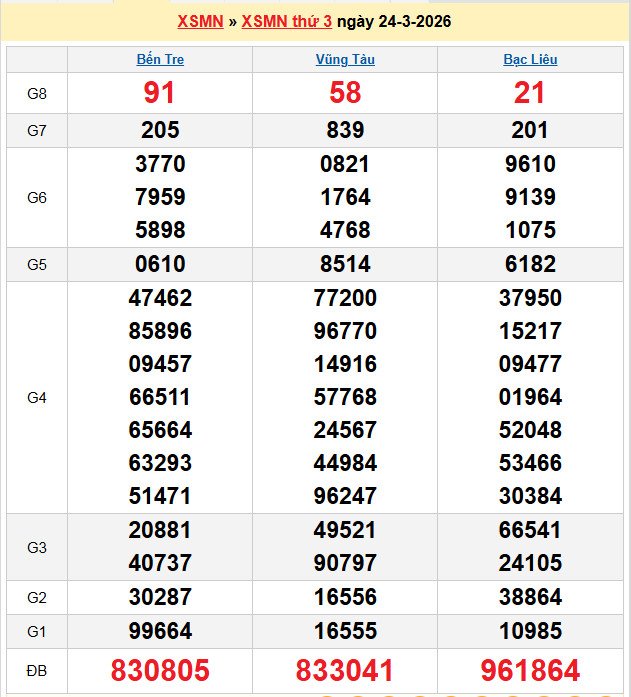The image size is (631, 697).
Task: Click the 'XSMN thứ 3' heading link
Action: pyautogui.click(x=288, y=21)
